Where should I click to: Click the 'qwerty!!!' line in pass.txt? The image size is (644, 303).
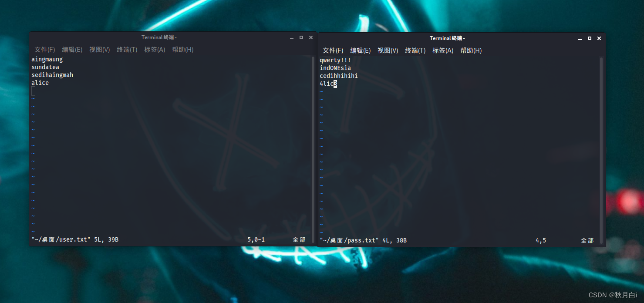pos(335,60)
